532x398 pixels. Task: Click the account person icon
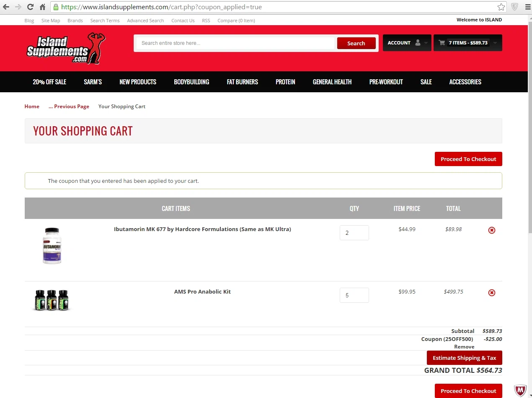[x=418, y=43]
